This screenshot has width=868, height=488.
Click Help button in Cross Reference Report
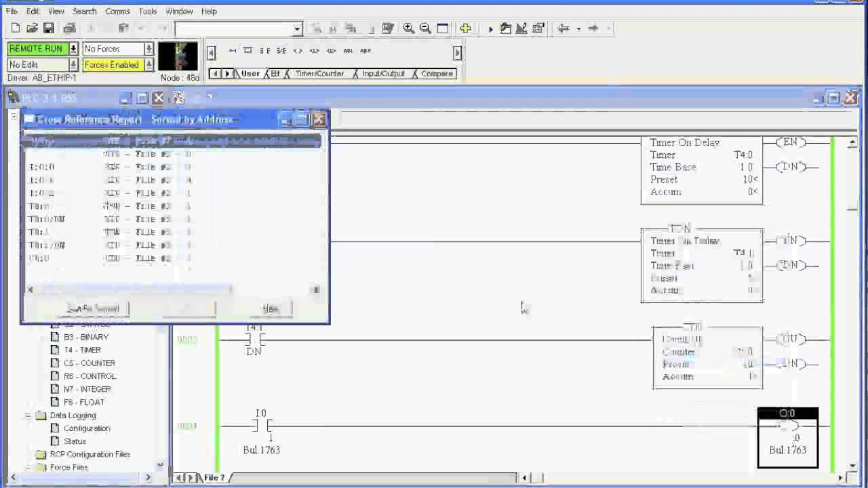(x=270, y=309)
